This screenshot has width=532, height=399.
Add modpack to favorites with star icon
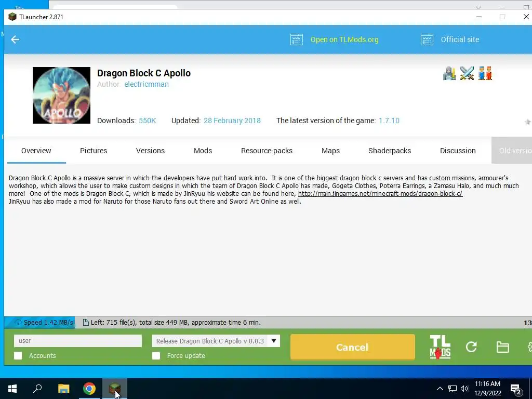click(x=528, y=122)
